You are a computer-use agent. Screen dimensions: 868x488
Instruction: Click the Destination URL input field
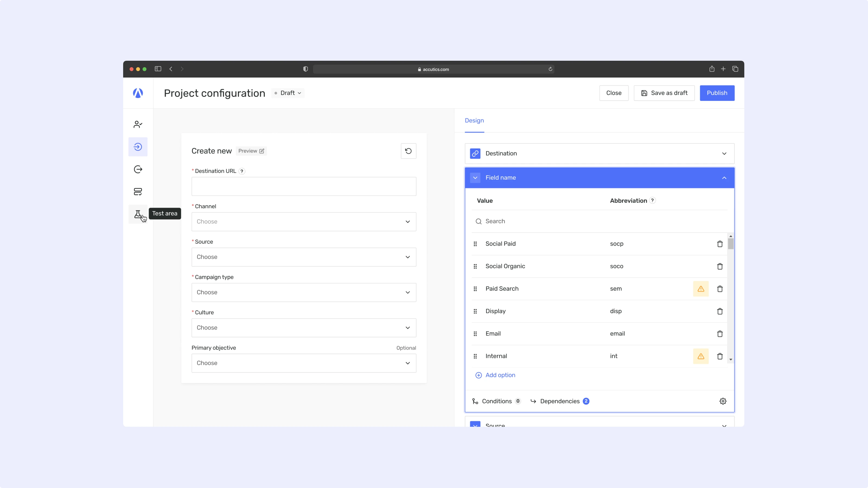304,186
